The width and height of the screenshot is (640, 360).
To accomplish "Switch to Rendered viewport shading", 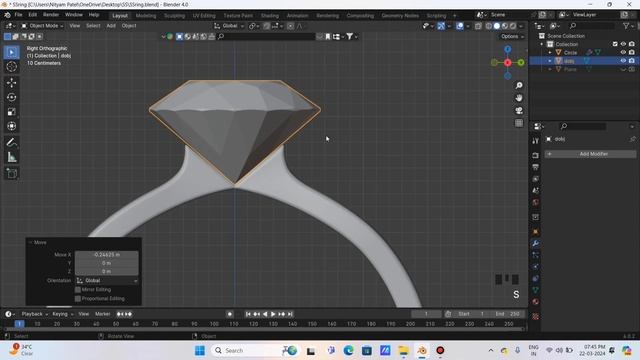I will (x=513, y=26).
